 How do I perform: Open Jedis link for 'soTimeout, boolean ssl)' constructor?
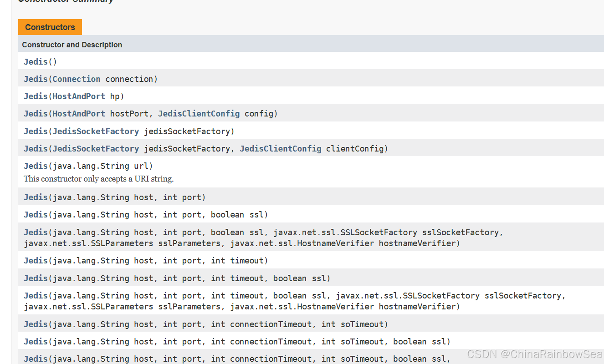click(x=36, y=342)
